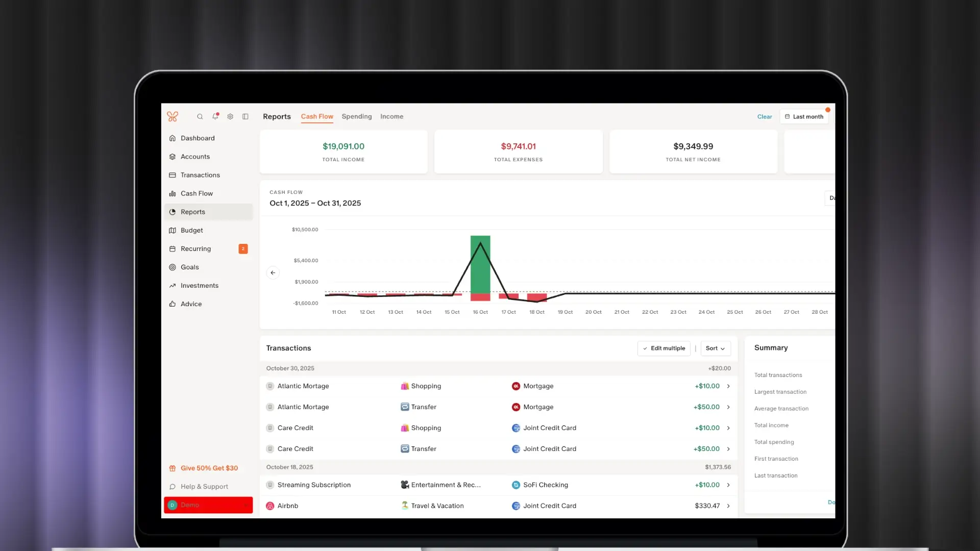Screen dimensions: 980x551
Task: Click the Clear filter link
Action: coord(764,117)
